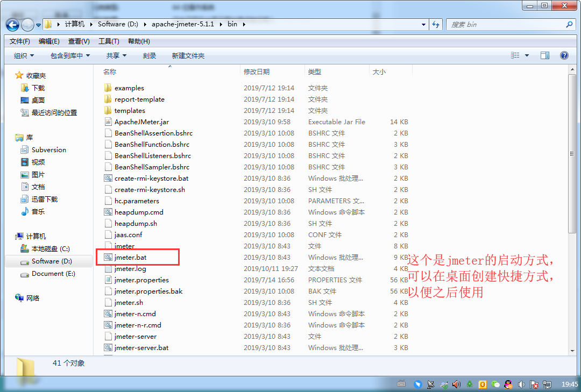This screenshot has height=392, width=581.
Task: Click the Forward navigation arrow button
Action: tap(28, 25)
